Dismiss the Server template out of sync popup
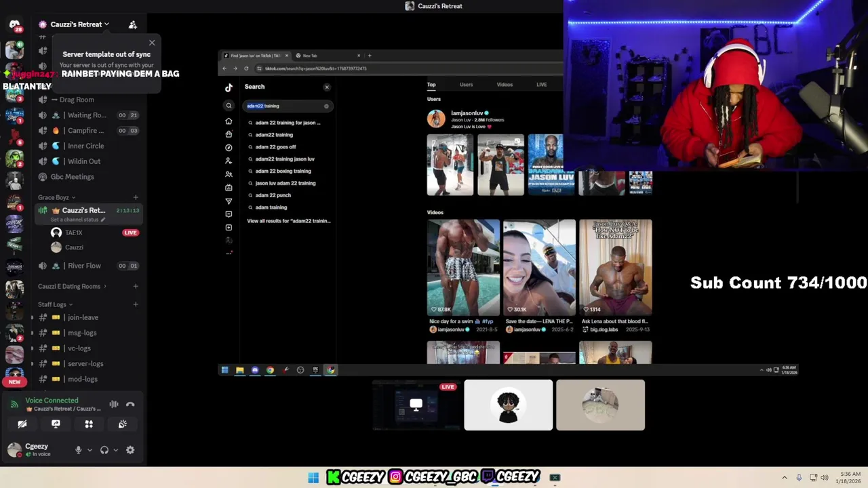This screenshot has width=868, height=488. coord(152,43)
